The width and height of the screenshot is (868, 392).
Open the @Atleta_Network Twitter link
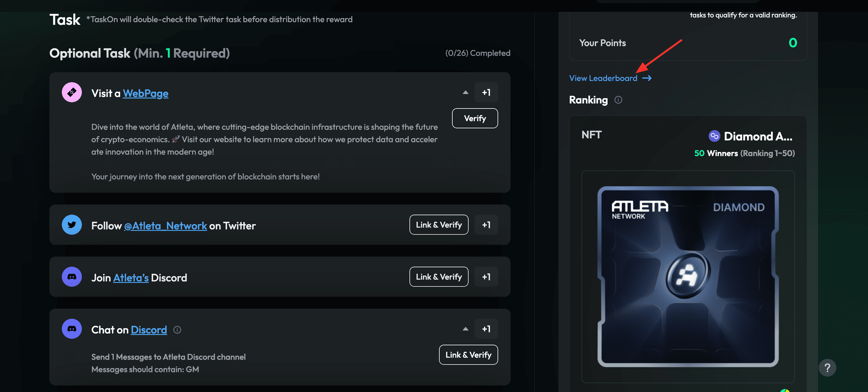coord(166,226)
